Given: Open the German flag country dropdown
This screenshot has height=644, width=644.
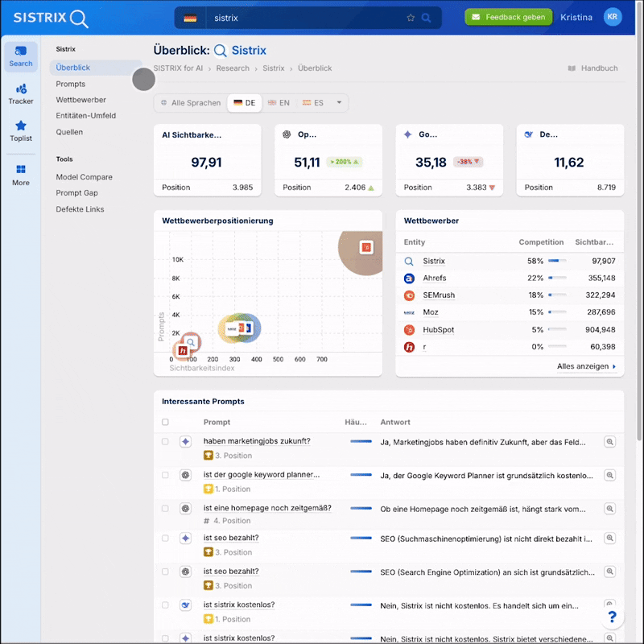Looking at the screenshot, I should coord(190,18).
